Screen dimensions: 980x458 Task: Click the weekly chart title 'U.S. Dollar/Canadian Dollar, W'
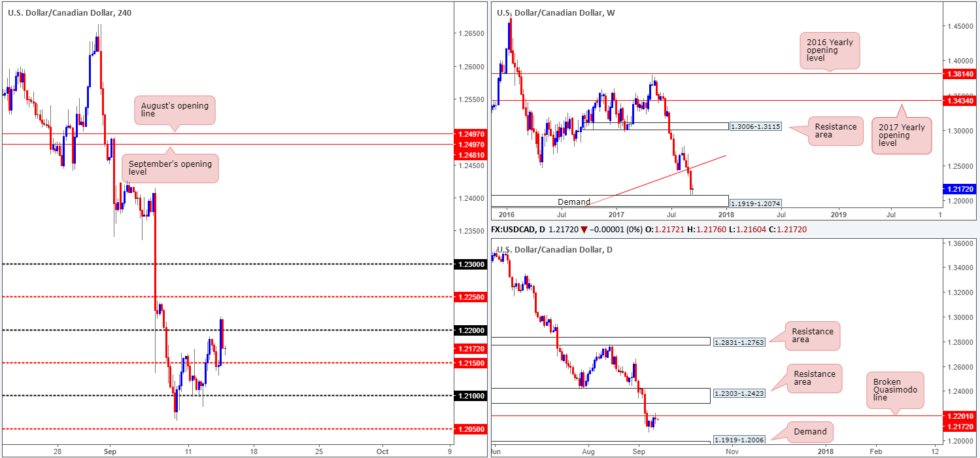click(x=556, y=12)
